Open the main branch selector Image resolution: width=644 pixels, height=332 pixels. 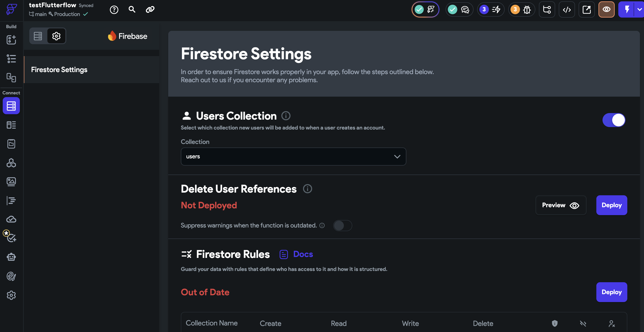coord(38,14)
